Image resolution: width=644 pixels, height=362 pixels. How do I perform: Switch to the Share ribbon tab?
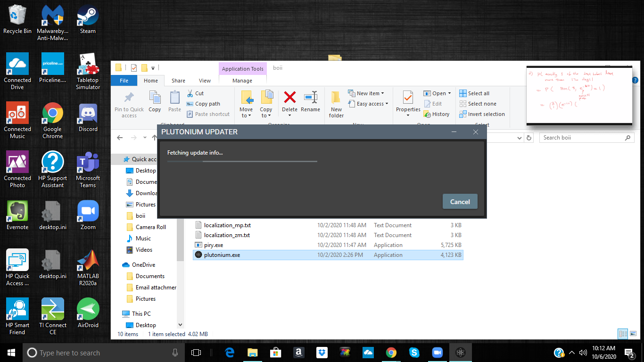point(178,81)
